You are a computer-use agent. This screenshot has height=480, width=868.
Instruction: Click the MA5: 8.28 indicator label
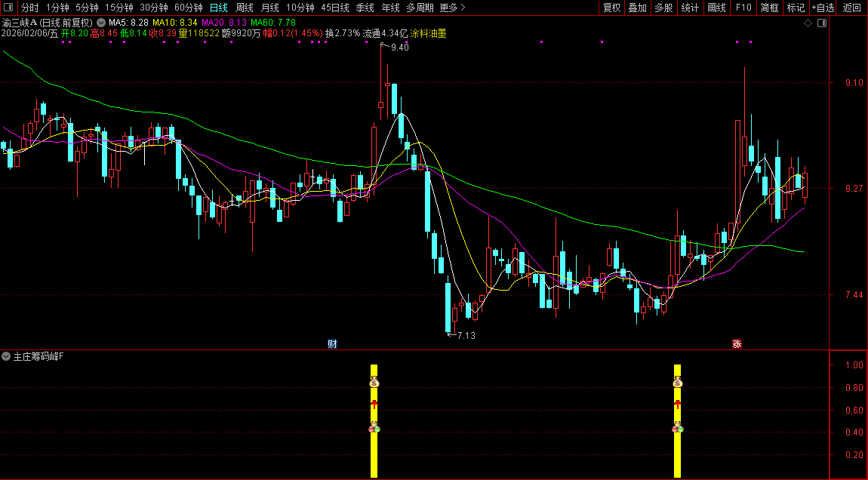tap(128, 23)
